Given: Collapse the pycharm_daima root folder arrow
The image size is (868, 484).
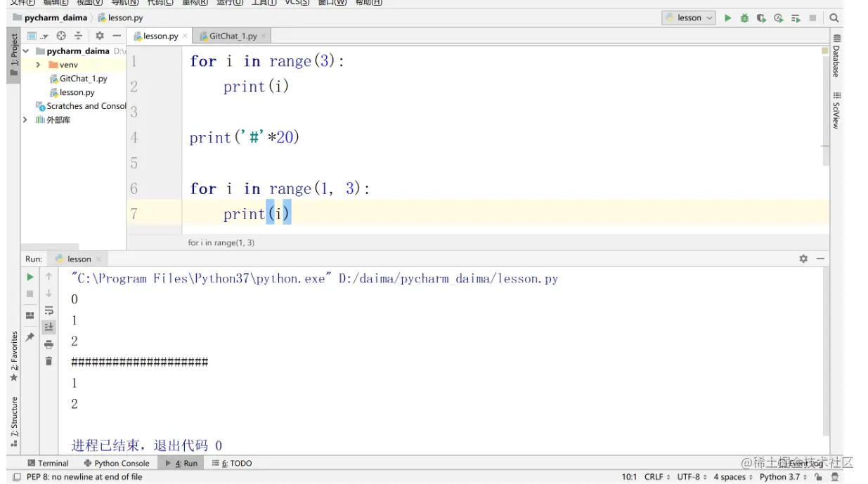Looking at the screenshot, I should point(26,51).
